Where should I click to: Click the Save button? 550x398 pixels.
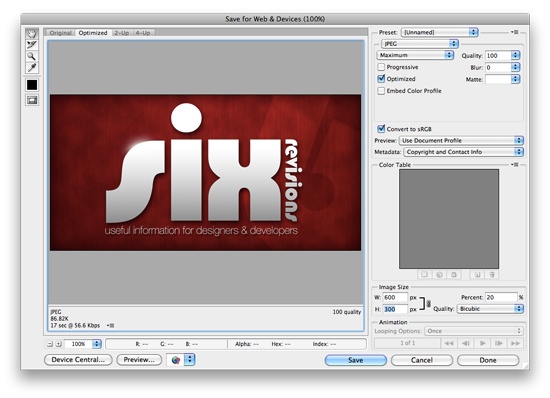click(355, 360)
